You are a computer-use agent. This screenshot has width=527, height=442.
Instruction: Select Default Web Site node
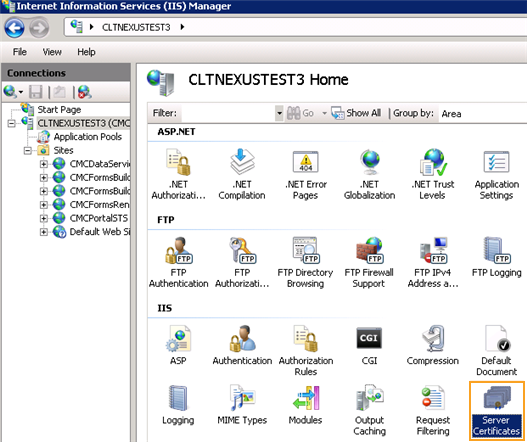coord(100,232)
